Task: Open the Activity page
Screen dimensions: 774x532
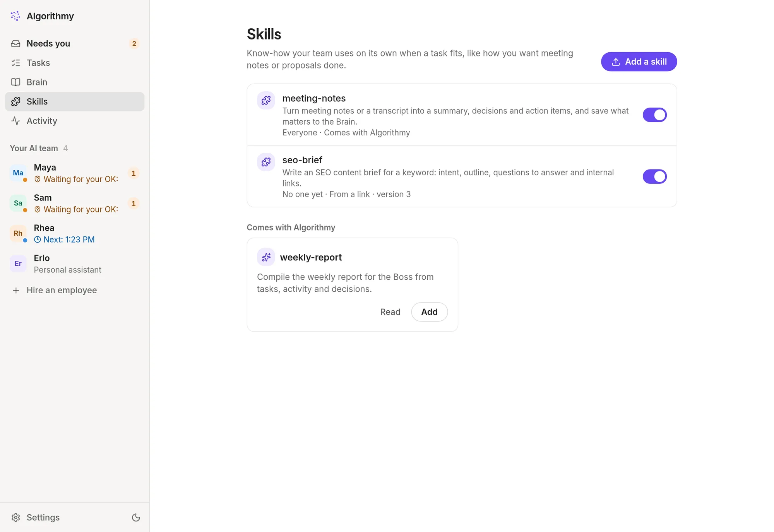Action: pos(75,121)
